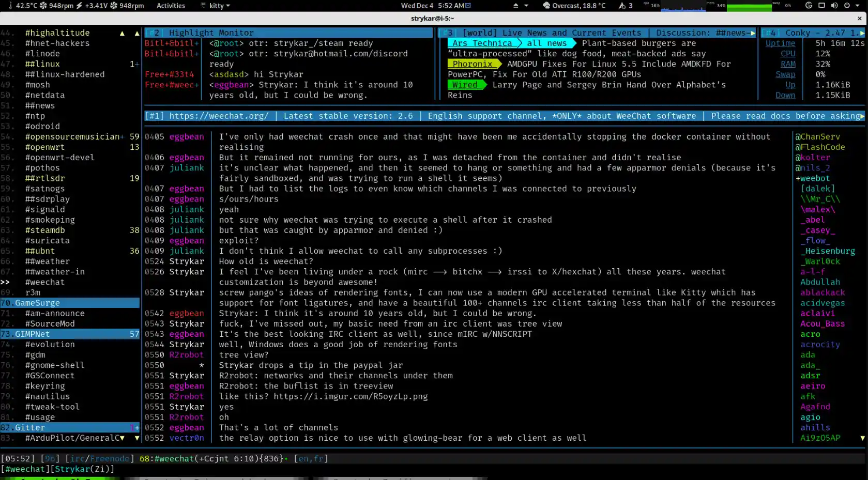The width and height of the screenshot is (868, 480).
Task: Open the weechat.org link in topic bar
Action: tap(219, 116)
